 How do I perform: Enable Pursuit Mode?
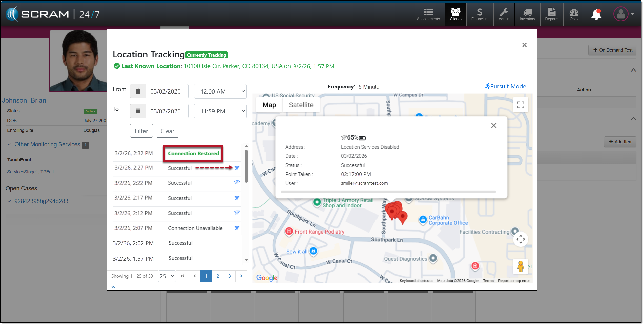pos(506,86)
